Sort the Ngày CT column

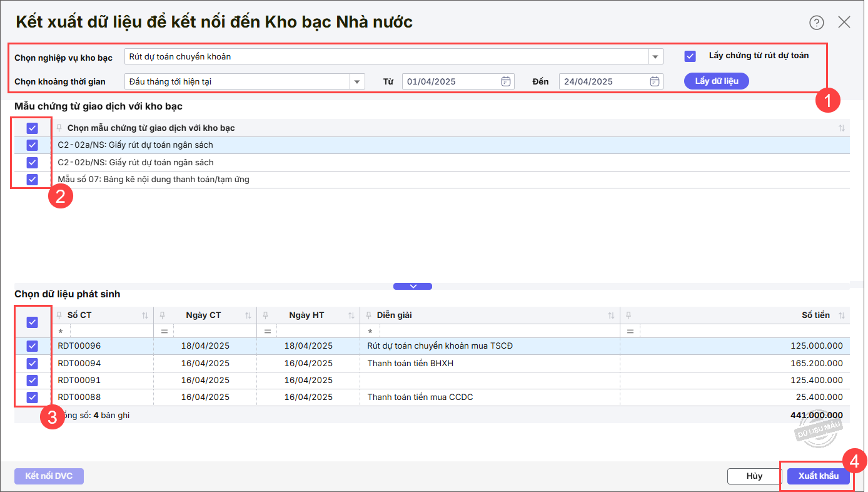tap(248, 315)
